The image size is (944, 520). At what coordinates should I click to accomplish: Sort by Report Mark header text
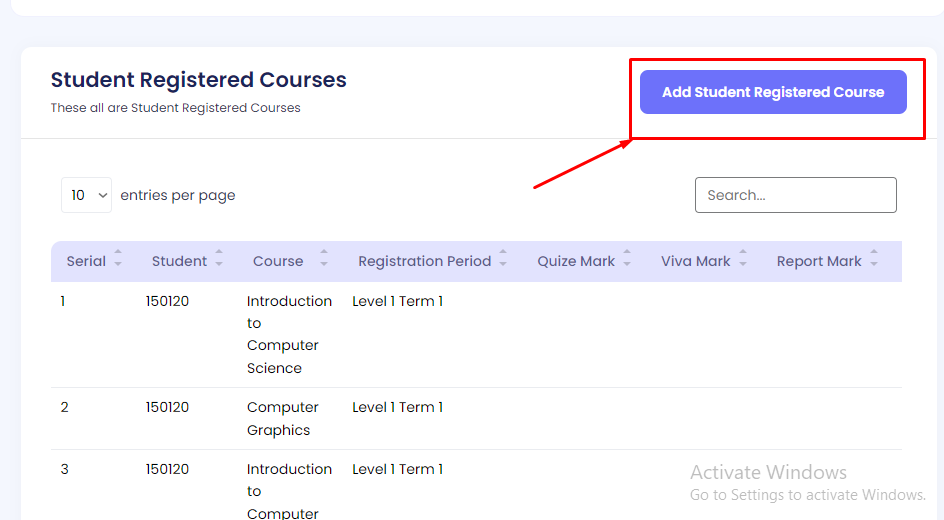pos(818,261)
